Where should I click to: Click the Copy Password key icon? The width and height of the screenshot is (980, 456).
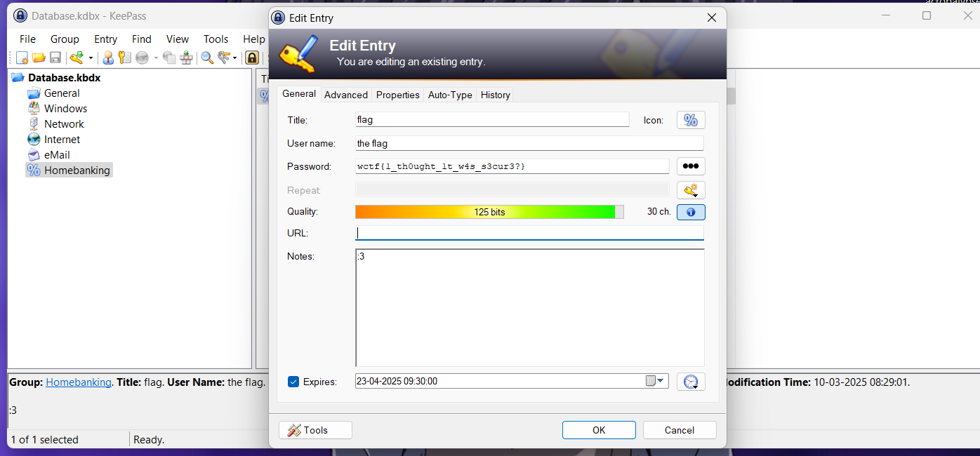click(x=124, y=58)
